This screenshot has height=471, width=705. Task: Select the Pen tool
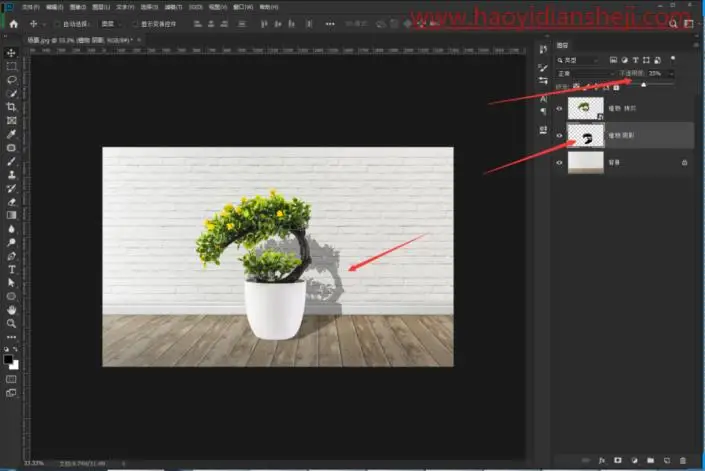click(x=11, y=256)
